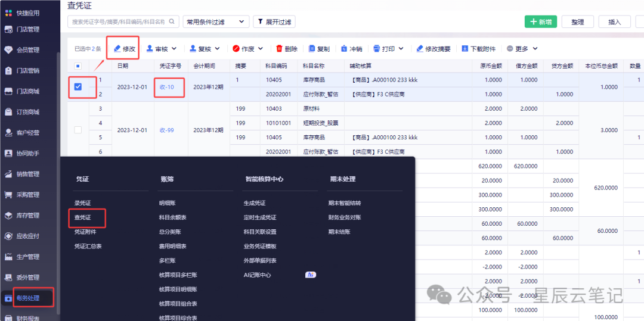Select 查凭证 in the flyout menu
644x321 pixels.
(82, 217)
